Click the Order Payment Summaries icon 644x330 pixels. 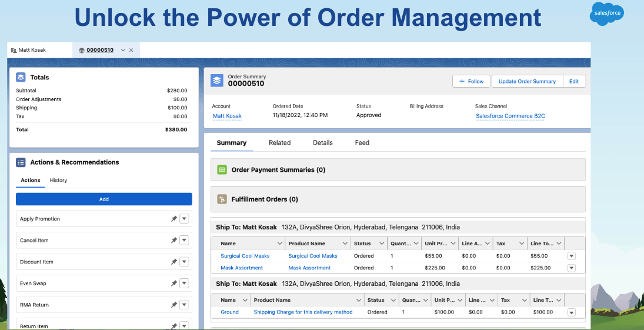222,169
